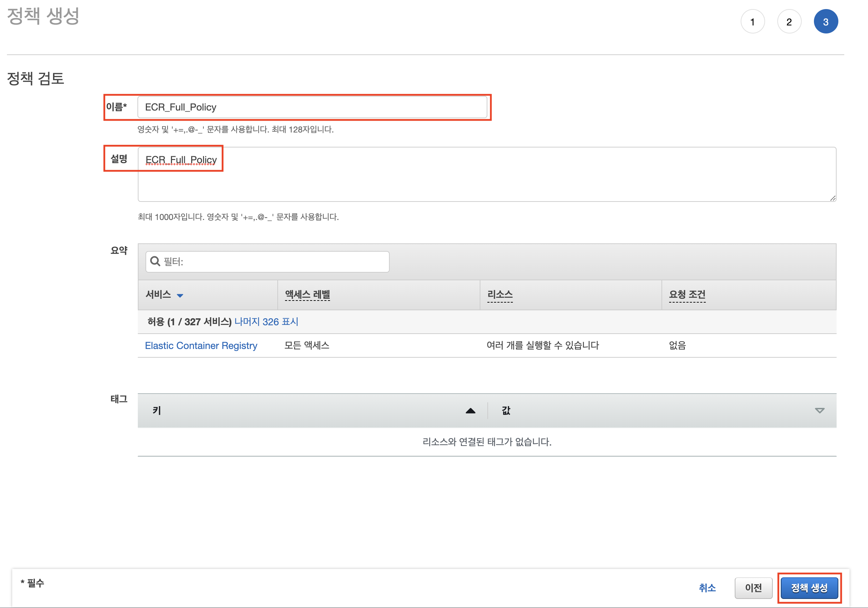Select step 3 indicator circle
The width and height of the screenshot is (868, 608).
click(826, 22)
